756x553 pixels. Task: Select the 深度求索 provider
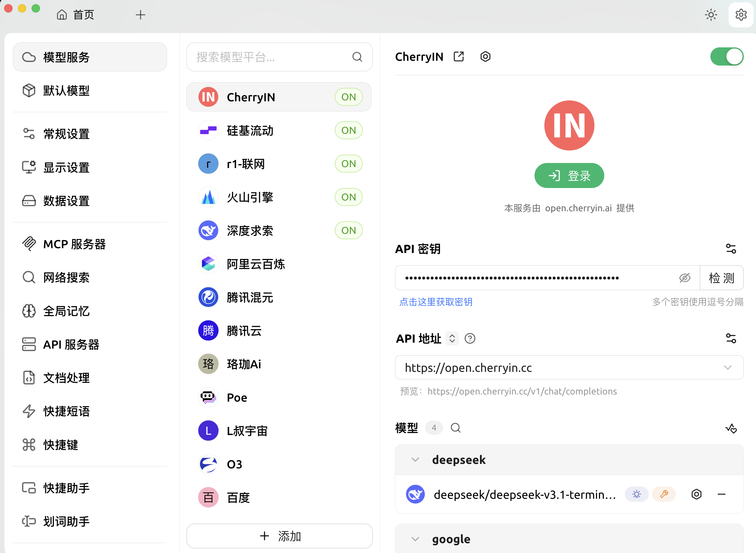click(x=279, y=230)
